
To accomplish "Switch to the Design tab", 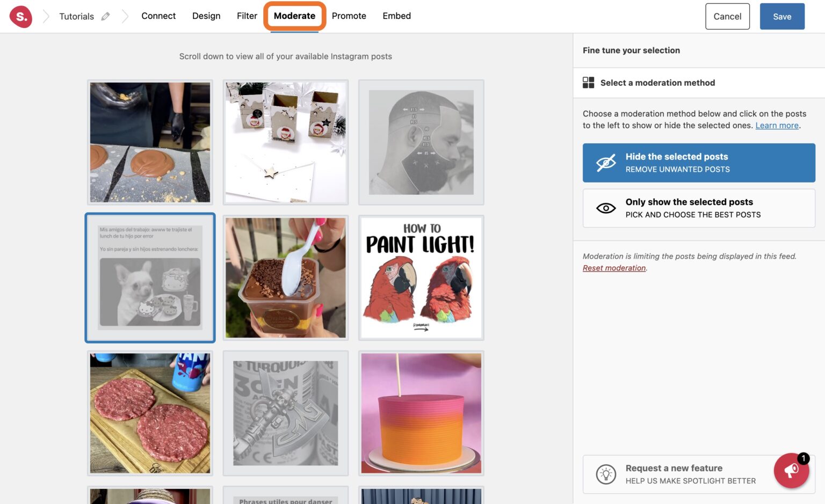I will pyautogui.click(x=206, y=16).
